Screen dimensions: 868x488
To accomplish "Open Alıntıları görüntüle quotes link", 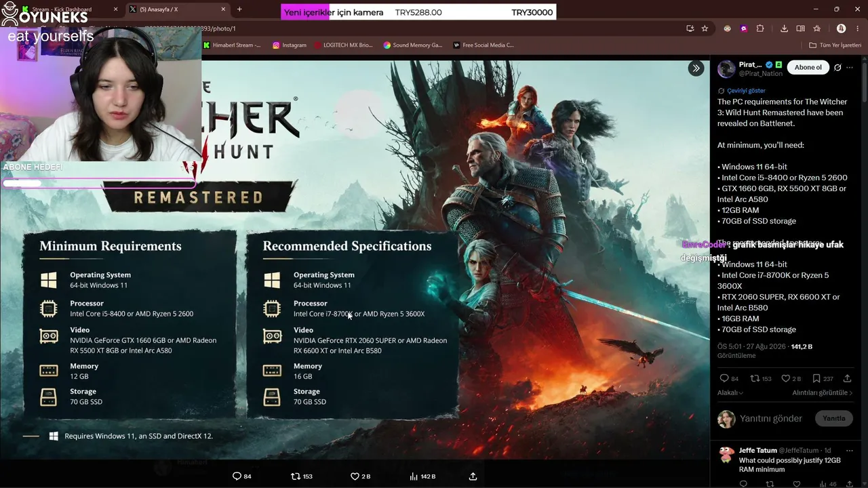I will (x=823, y=393).
